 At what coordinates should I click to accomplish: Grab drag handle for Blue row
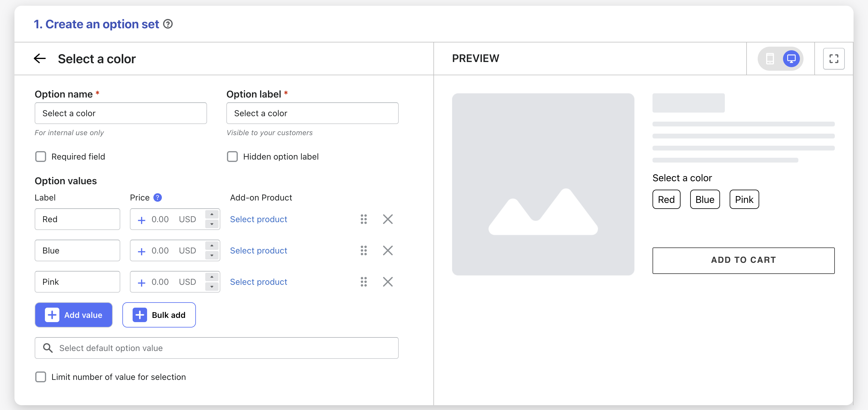tap(363, 250)
